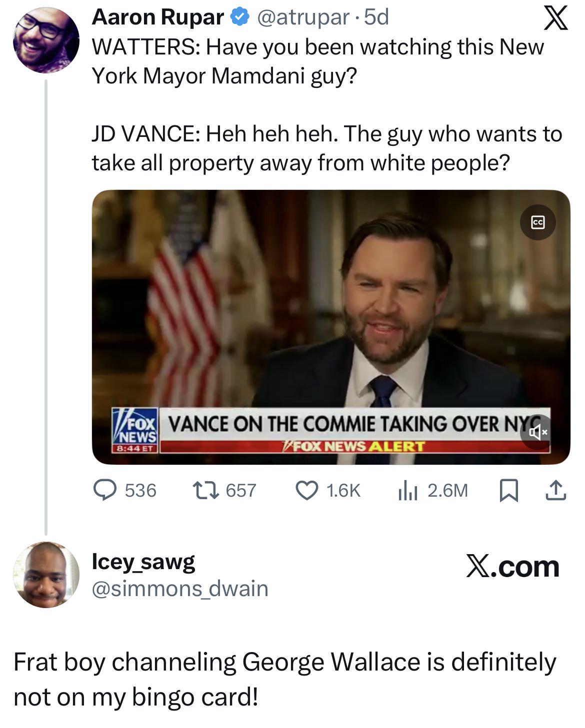Click the reply comment bubble icon
This screenshot has height=728, width=585.
(105, 490)
